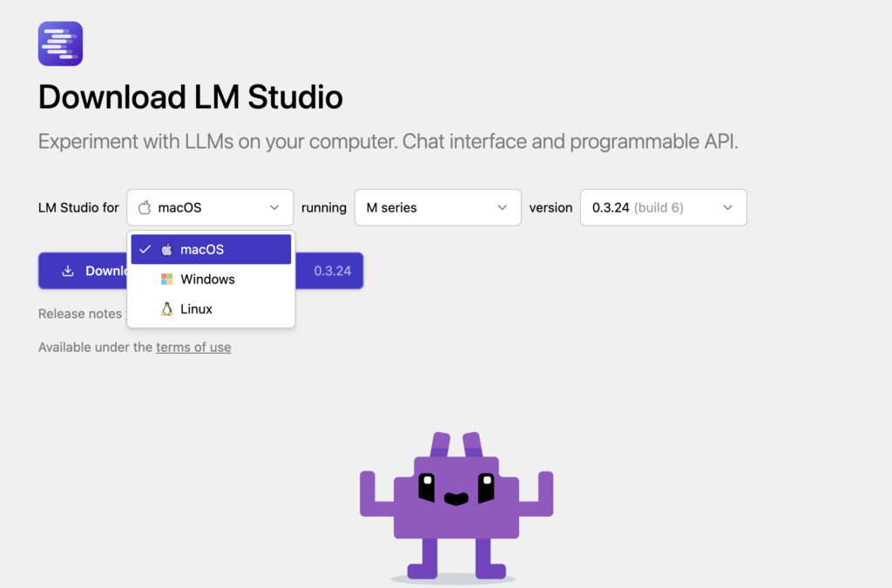Viewport: 892px width, 588px height.
Task: Click the blue Download button
Action: (x=201, y=271)
